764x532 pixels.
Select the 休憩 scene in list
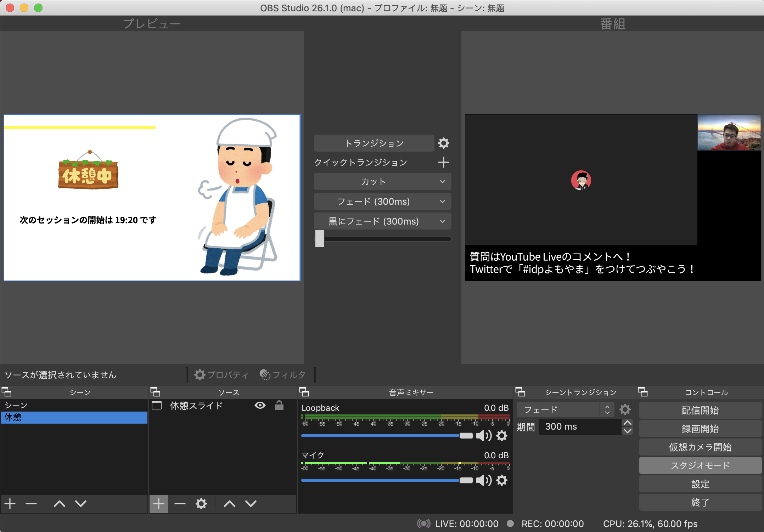[74, 417]
